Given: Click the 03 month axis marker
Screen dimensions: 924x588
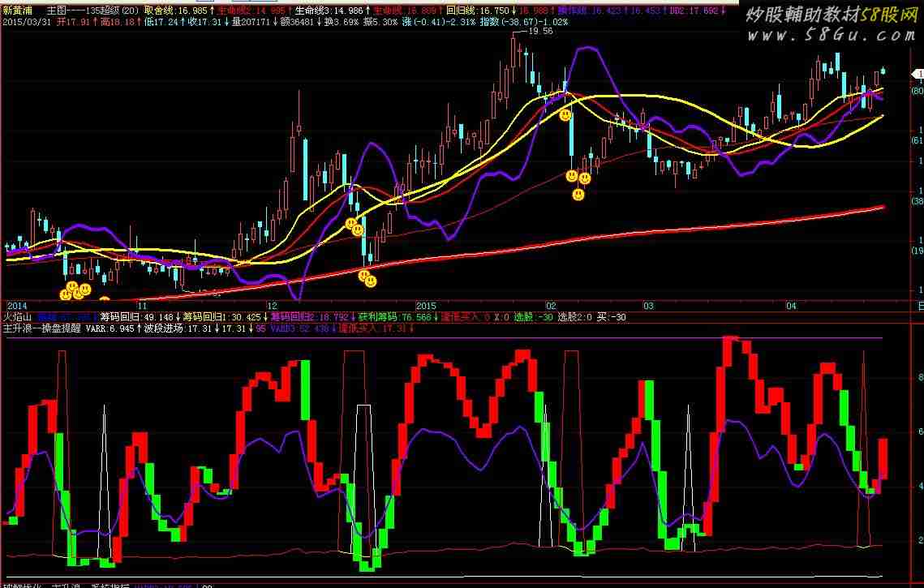Looking at the screenshot, I should point(648,306).
